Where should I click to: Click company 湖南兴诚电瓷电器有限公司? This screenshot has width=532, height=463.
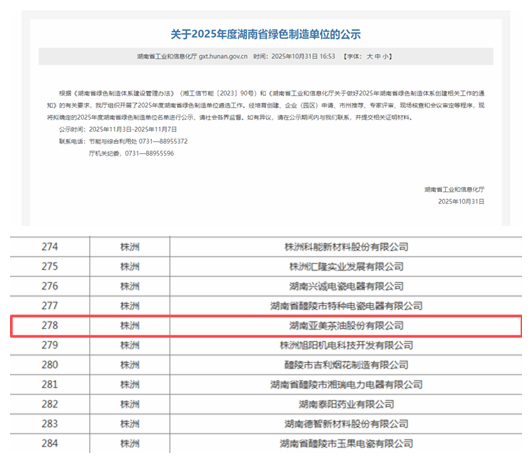346,286
